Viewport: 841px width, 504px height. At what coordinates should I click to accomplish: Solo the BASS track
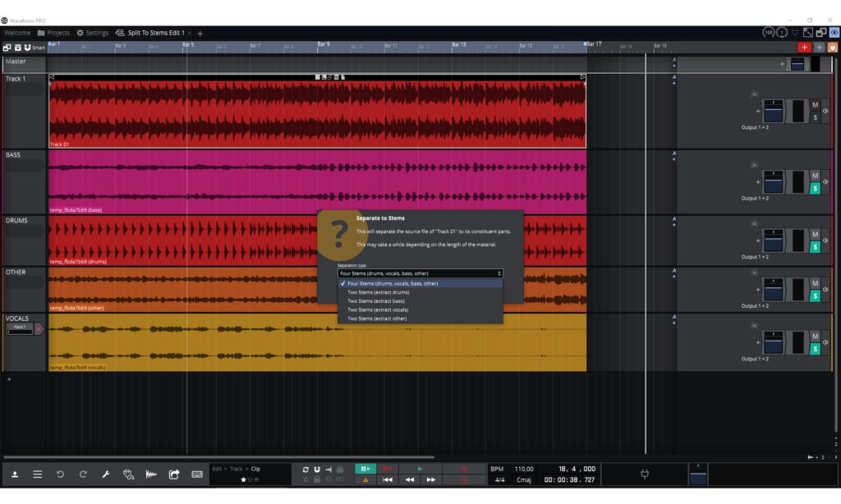[x=816, y=188]
